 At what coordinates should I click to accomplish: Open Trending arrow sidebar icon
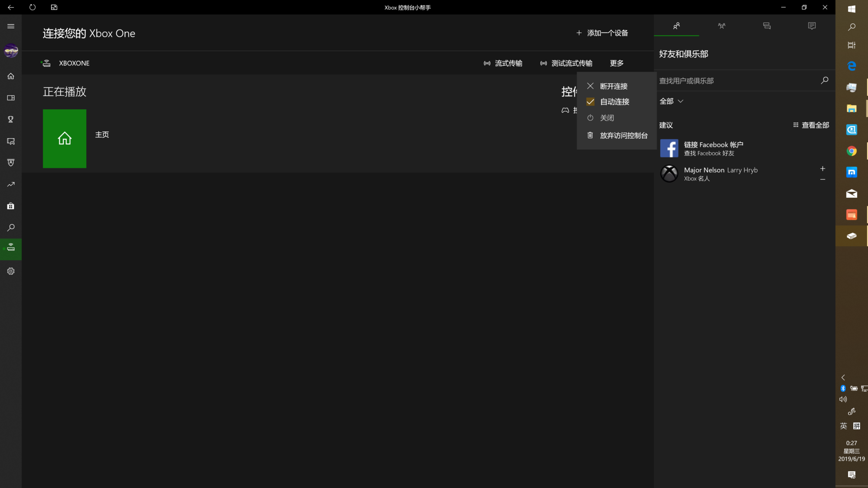11,184
